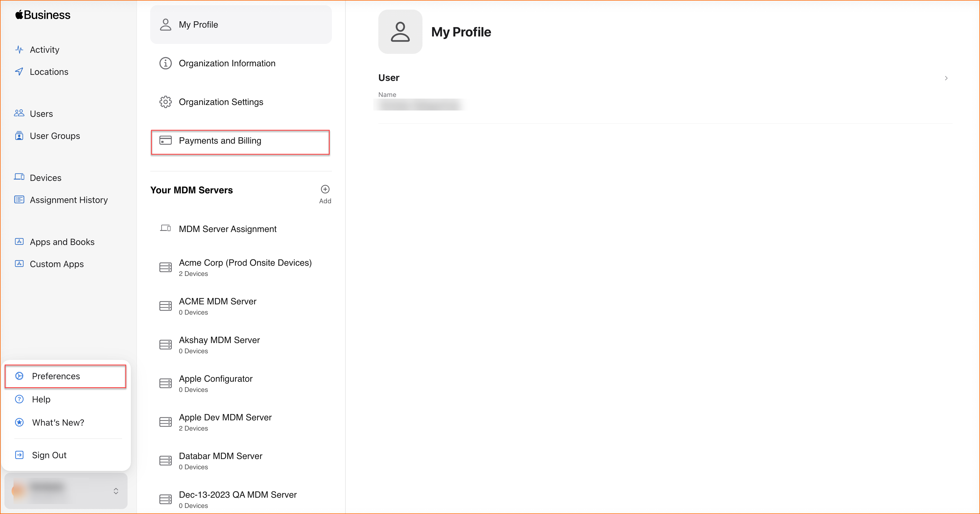Select My Profile in preferences list

coord(241,24)
